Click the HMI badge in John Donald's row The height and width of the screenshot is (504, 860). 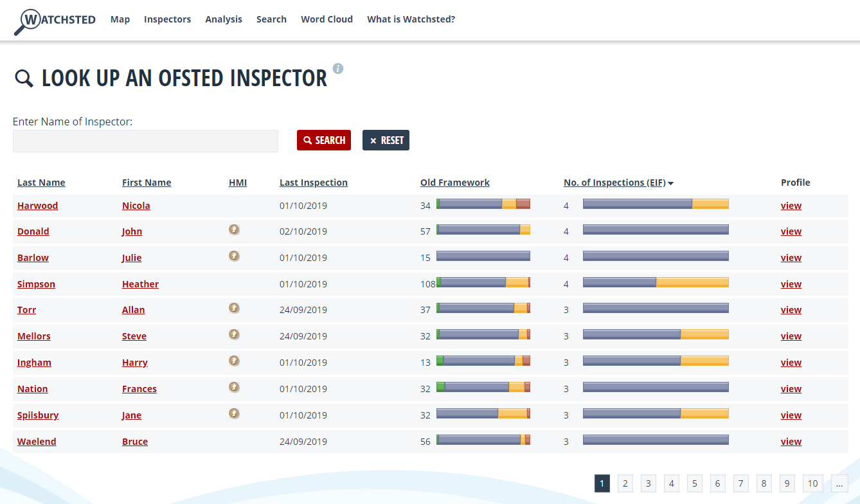(235, 230)
